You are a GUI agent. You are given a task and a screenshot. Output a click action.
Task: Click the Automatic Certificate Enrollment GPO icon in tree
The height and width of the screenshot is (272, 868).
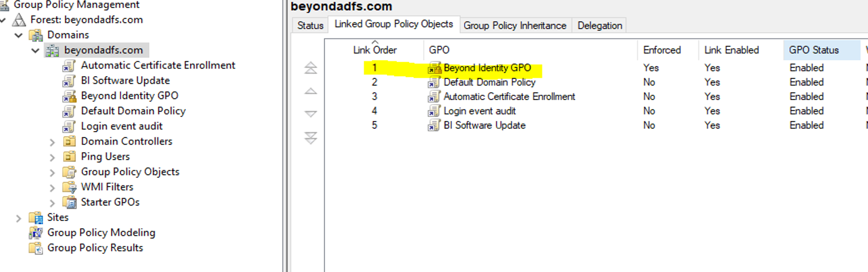click(70, 65)
